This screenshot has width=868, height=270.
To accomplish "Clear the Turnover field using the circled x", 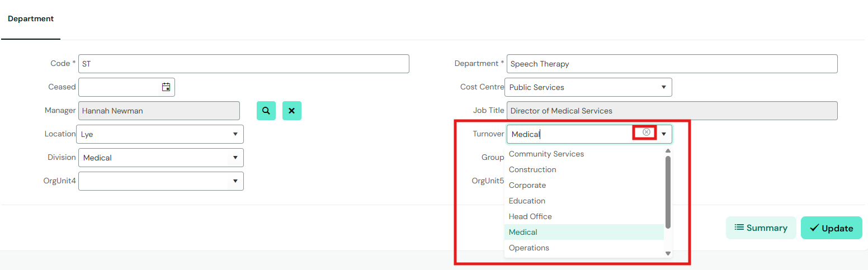I will click(x=647, y=132).
